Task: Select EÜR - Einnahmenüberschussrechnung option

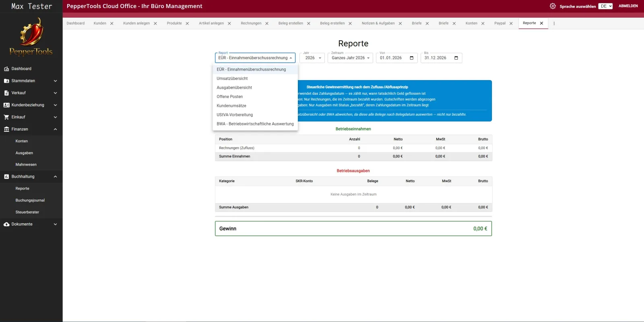Action: click(x=255, y=69)
